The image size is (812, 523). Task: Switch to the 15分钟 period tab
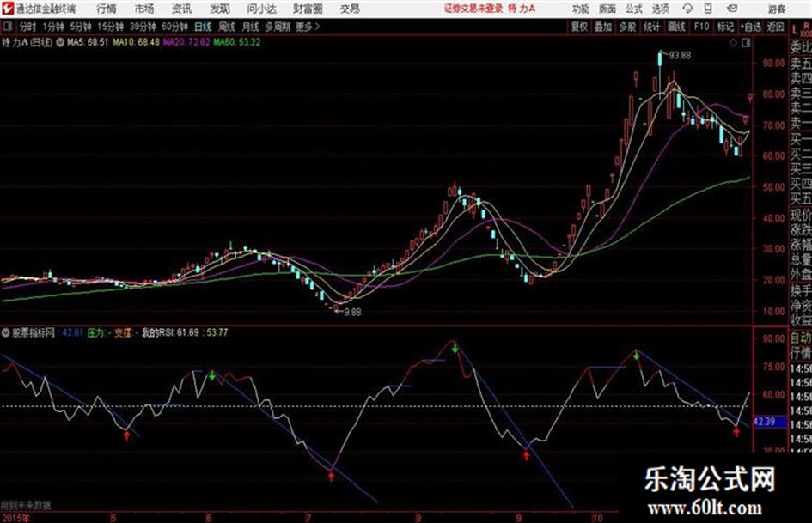[110, 27]
